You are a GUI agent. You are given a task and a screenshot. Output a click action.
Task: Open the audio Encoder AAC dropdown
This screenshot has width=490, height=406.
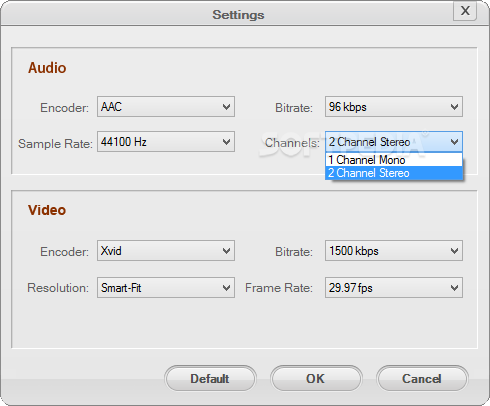(166, 107)
